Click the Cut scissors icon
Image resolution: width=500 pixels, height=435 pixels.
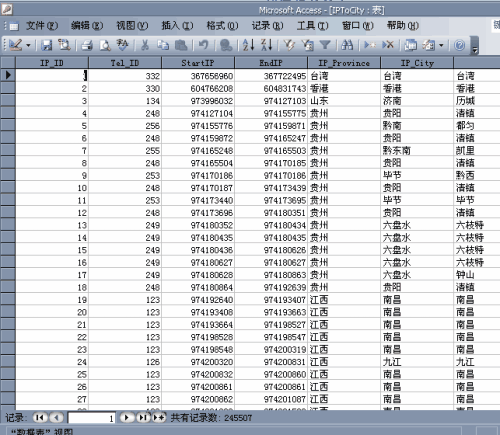(145, 45)
